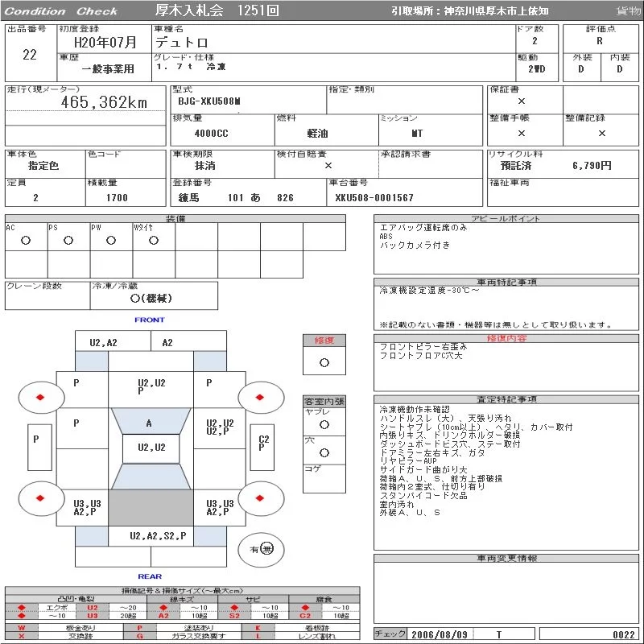Click the transmission value MT
This screenshot has width=644, height=644.
pyautogui.click(x=417, y=134)
